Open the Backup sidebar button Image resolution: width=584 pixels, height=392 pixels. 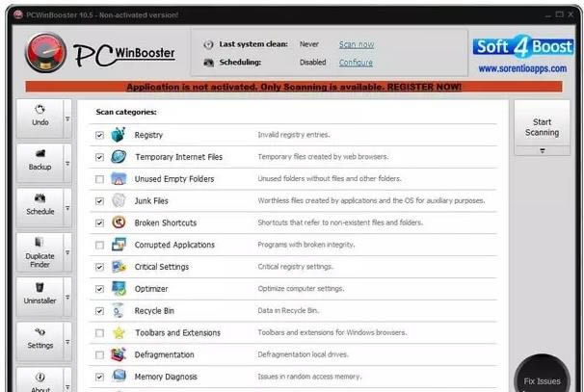tap(40, 164)
